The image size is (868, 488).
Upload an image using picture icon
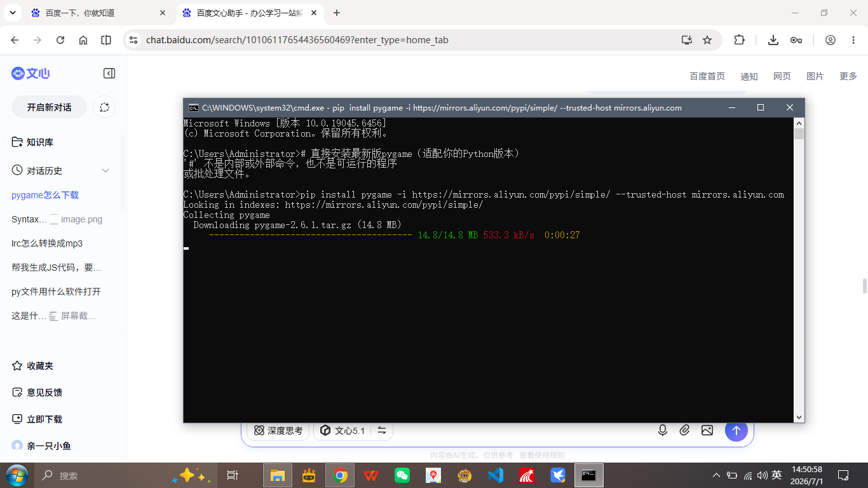click(x=707, y=430)
